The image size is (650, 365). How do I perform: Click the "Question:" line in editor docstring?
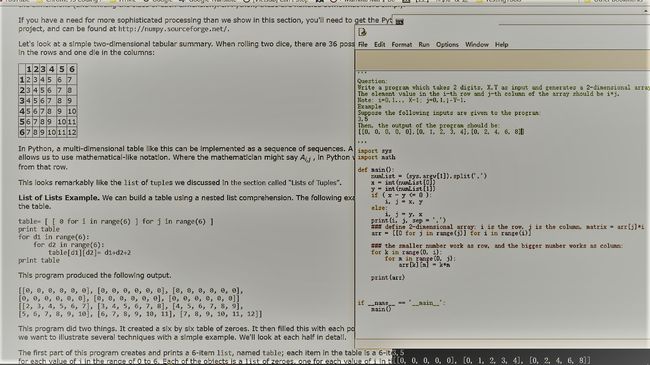pos(372,81)
